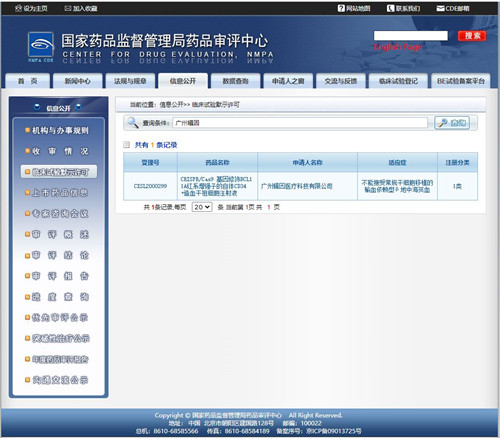Click the 查询 query button
Screen dimensions: 500x438
coord(452,123)
